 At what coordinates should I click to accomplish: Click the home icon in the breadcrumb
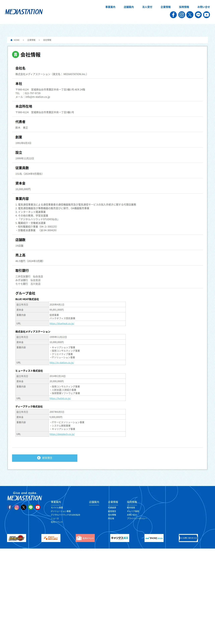pyautogui.click(x=12, y=40)
